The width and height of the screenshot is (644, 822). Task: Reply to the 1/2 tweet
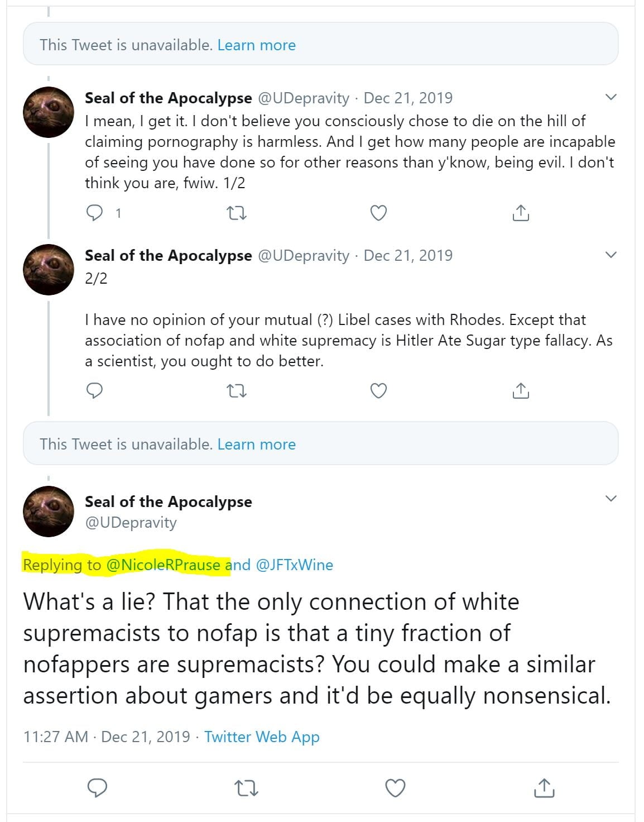[x=95, y=213]
